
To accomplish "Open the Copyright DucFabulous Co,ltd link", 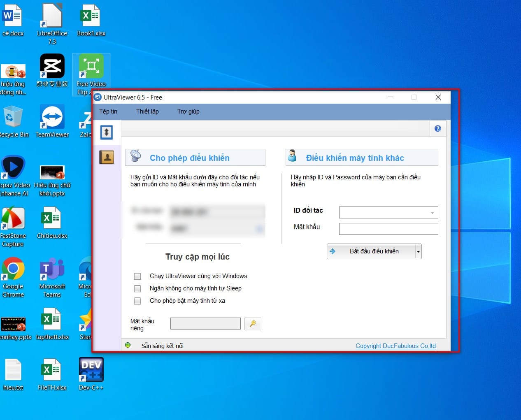I will (x=395, y=346).
